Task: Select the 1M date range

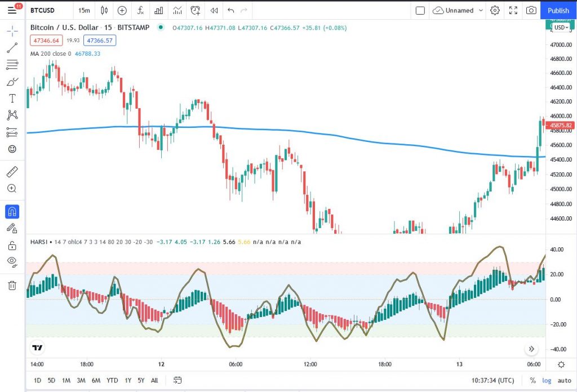Action: point(66,380)
